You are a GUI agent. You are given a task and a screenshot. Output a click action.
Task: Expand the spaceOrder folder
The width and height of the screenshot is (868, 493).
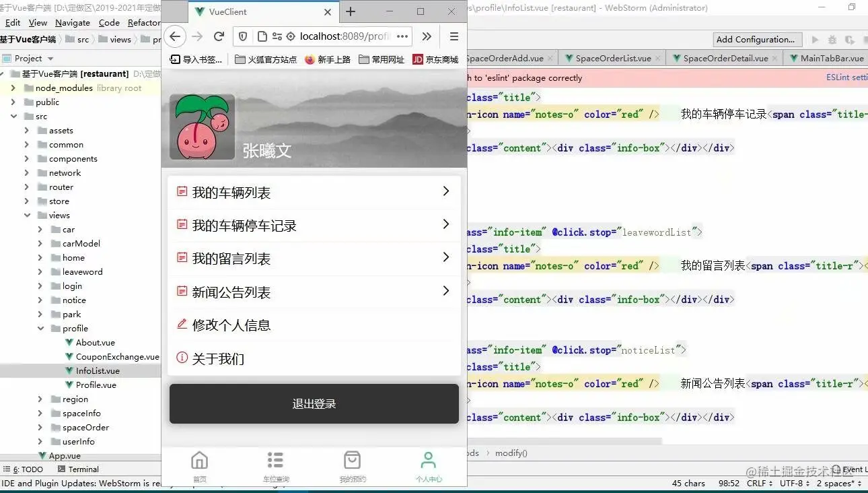pos(40,428)
